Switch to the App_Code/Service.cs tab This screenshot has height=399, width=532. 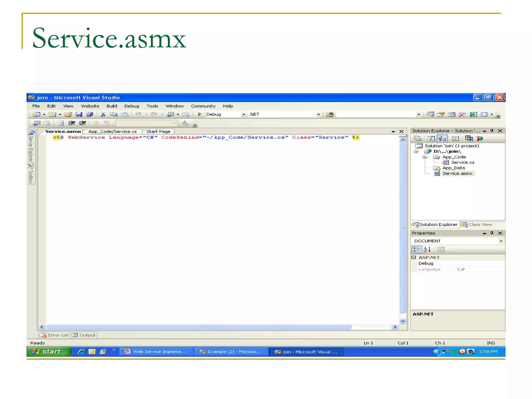click(112, 131)
